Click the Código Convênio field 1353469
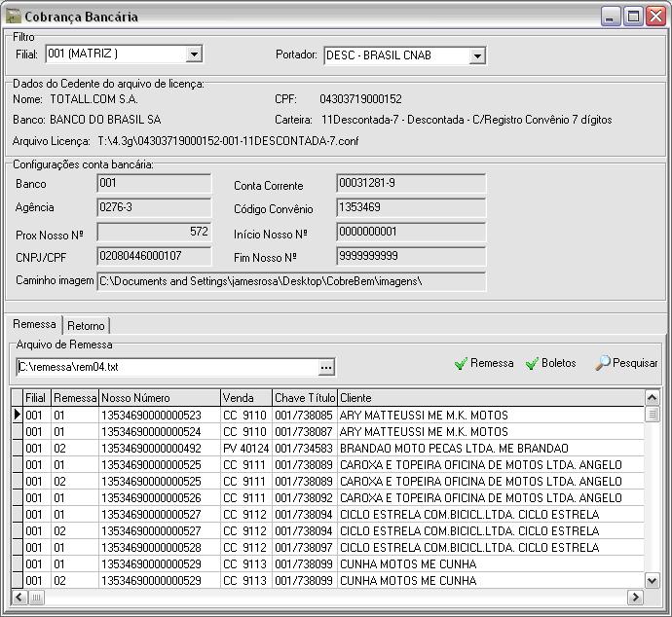This screenshot has height=617, width=672. coord(411,207)
